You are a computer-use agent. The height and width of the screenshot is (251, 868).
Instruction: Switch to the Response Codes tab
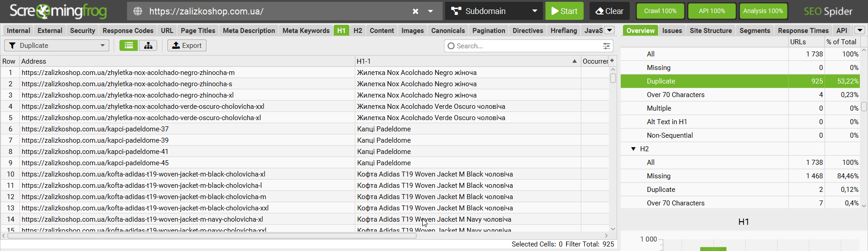tap(128, 30)
